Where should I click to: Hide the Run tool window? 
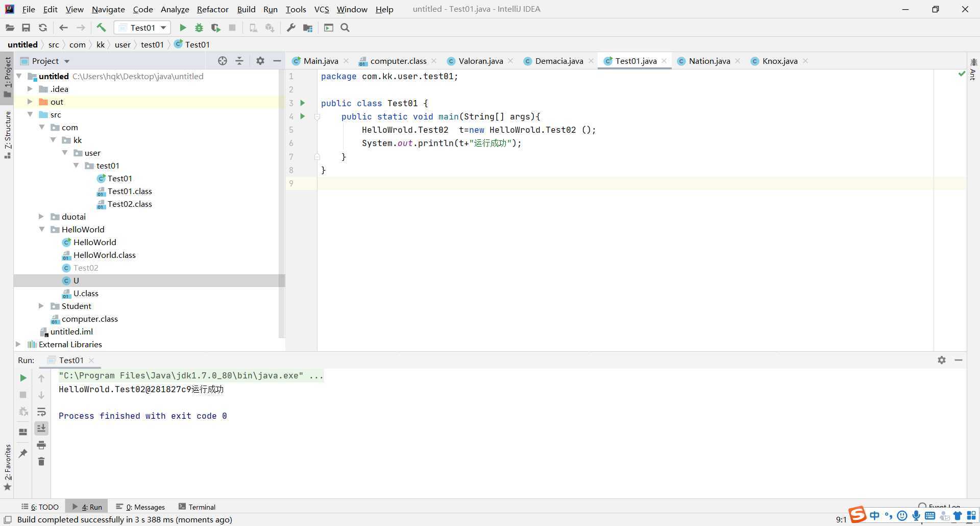[x=959, y=360]
